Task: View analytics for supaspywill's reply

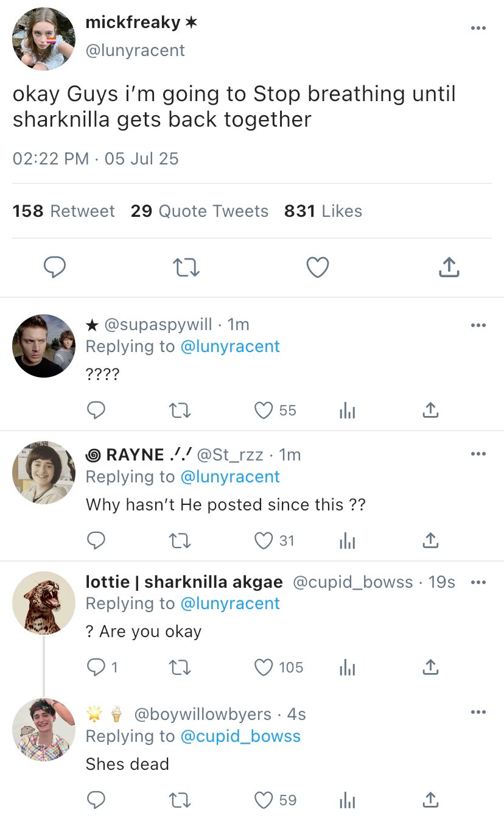Action: [347, 411]
